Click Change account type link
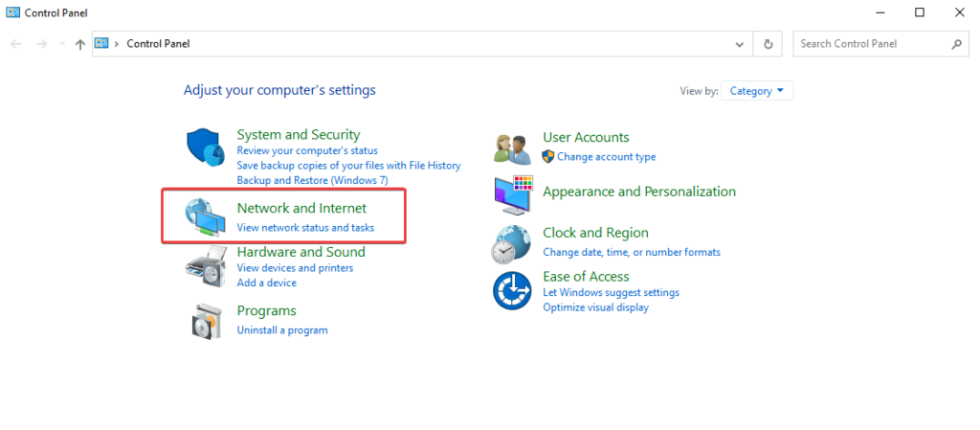 click(x=606, y=157)
